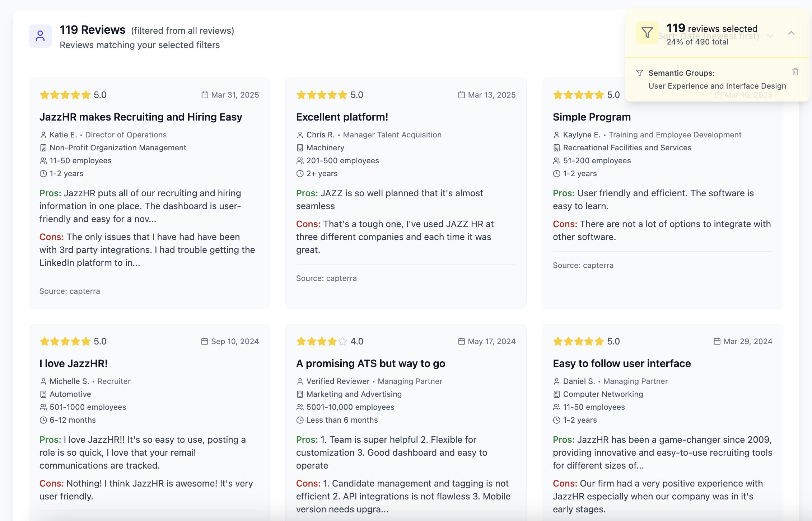
Task: Select the "User Experience and Interface Design" filter label
Action: 717,86
